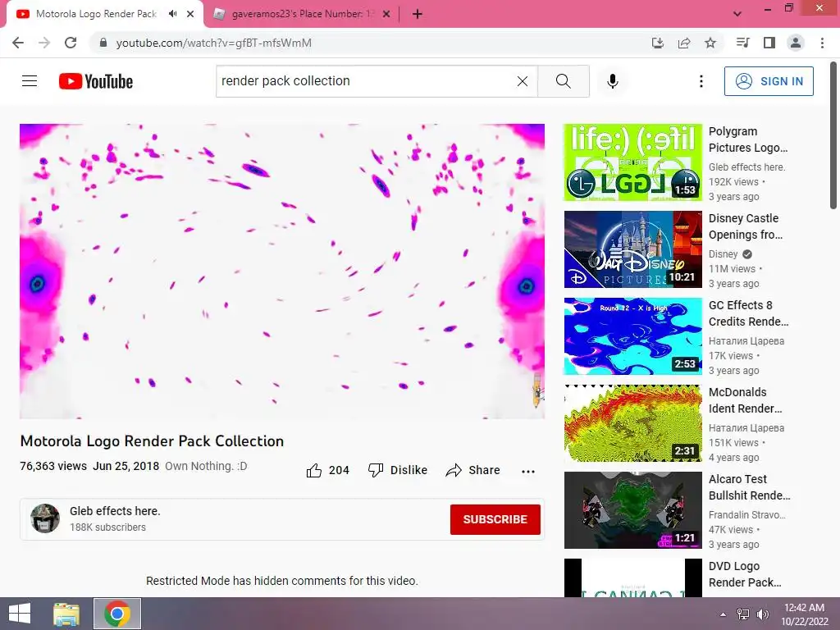Install app icon in address bar
The image size is (840, 630).
(657, 43)
